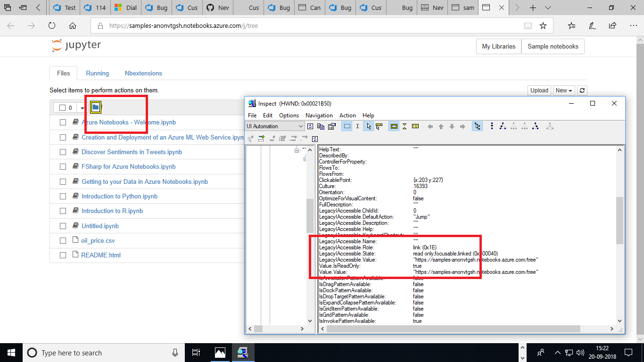Check the checkbox next to Untitled.ipynb
The width and height of the screenshot is (644, 362).
(x=63, y=226)
